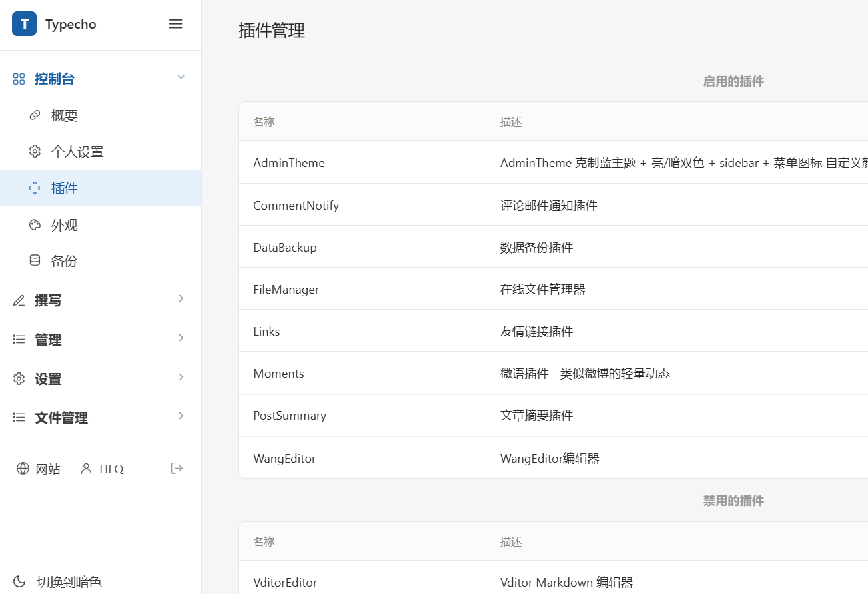The height and width of the screenshot is (594, 868).
Task: Click the 在线文件管理器 description
Action: pyautogui.click(x=543, y=290)
